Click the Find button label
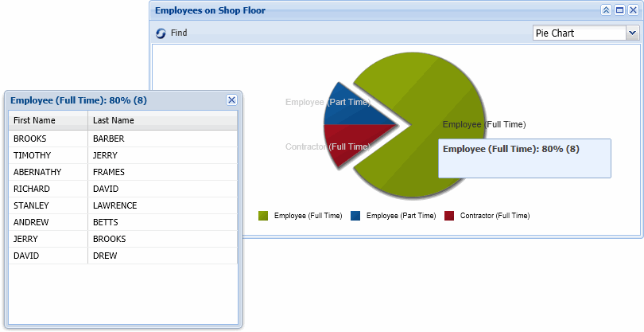 coord(179,33)
